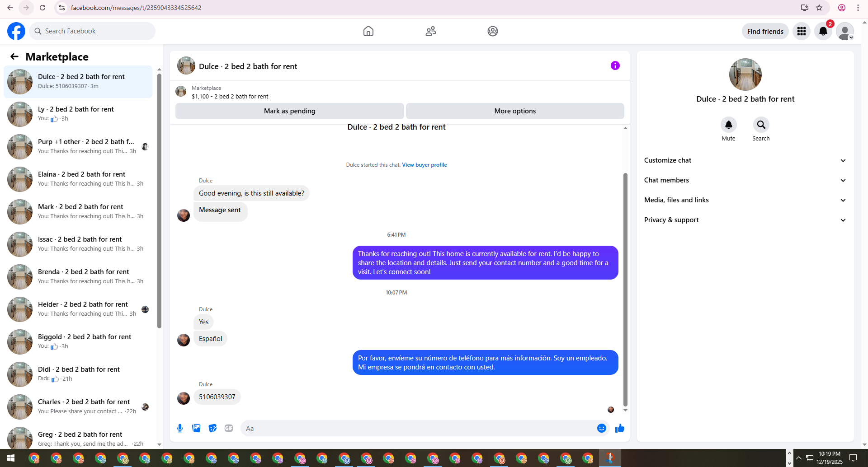Open the emoji picker in message box

[601, 428]
